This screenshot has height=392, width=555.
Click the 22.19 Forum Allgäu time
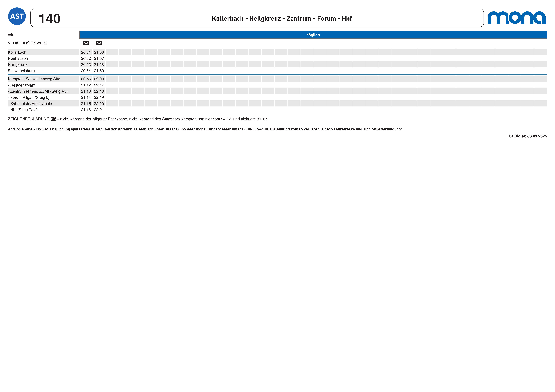coord(99,98)
